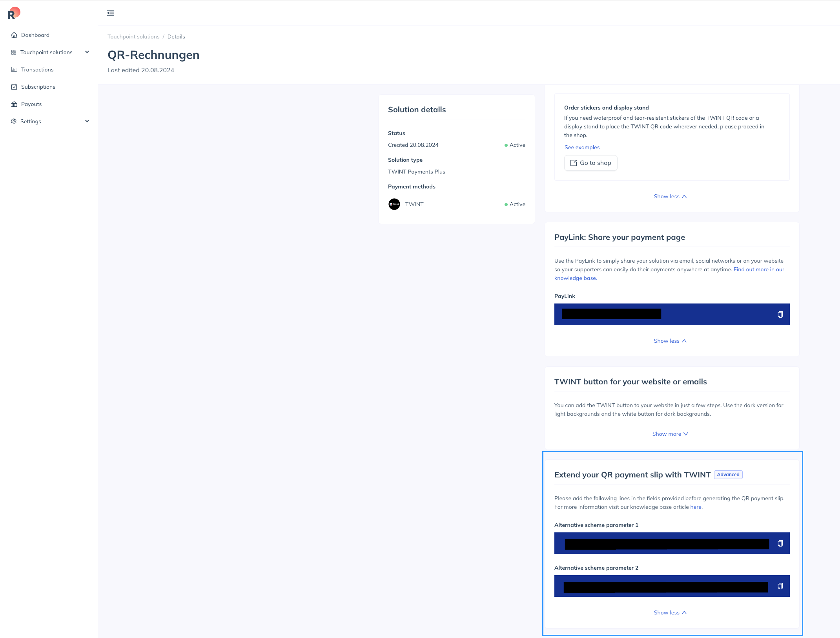Viewport: 840px width, 638px height.
Task: Open Transactions in the sidebar
Action: [37, 69]
